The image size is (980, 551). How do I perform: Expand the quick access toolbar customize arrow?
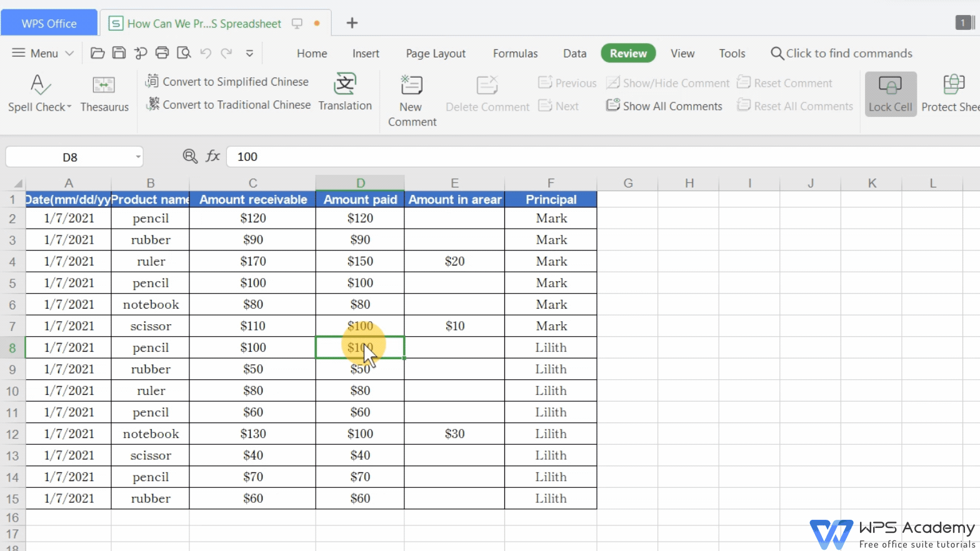(249, 53)
